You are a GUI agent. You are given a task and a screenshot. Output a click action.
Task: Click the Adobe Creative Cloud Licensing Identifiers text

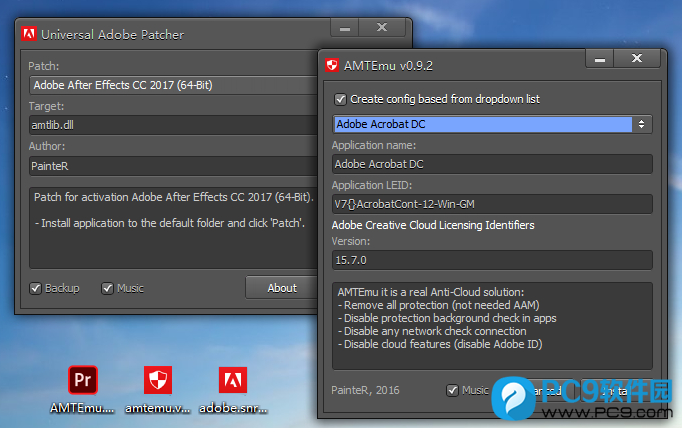click(x=433, y=225)
